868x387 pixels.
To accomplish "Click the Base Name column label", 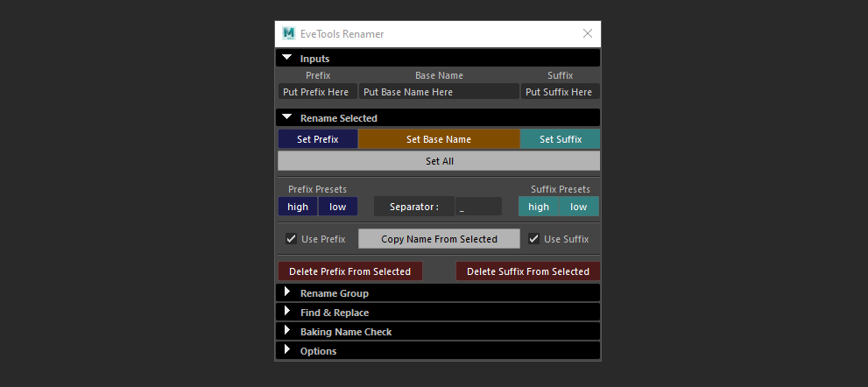I will pyautogui.click(x=439, y=75).
